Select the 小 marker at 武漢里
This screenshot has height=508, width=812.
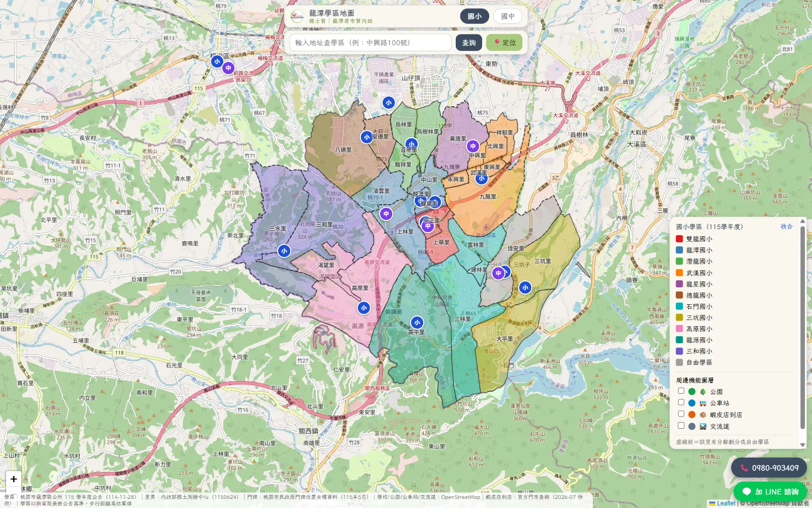click(482, 178)
